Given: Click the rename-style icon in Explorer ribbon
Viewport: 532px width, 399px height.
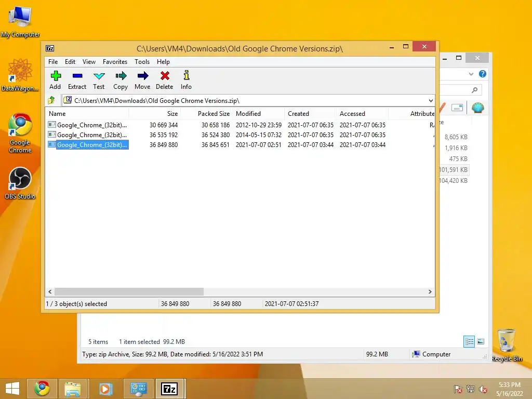Looking at the screenshot, I should pos(457,108).
